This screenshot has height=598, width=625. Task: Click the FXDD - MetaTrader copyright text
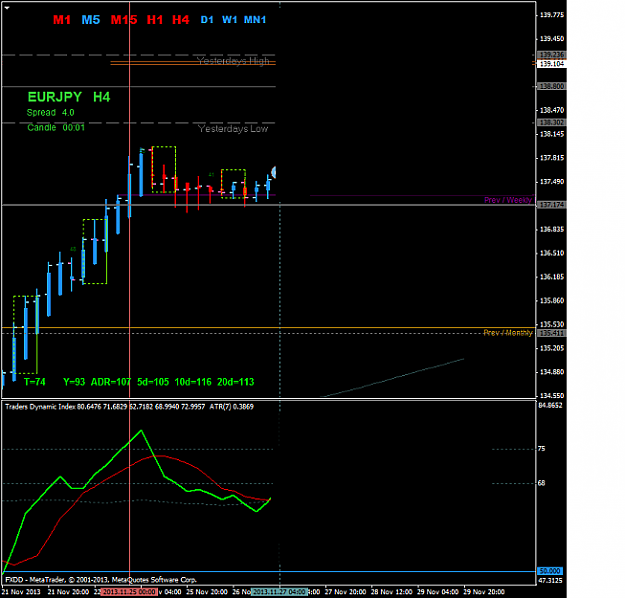click(101, 580)
